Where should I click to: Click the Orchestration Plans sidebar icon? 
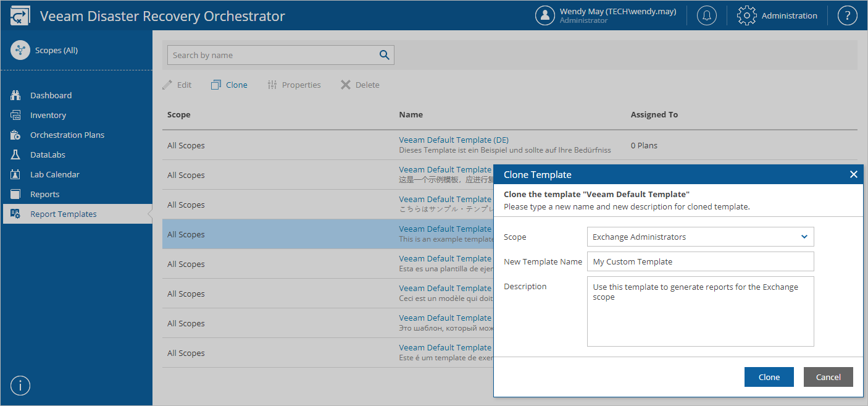(x=16, y=135)
